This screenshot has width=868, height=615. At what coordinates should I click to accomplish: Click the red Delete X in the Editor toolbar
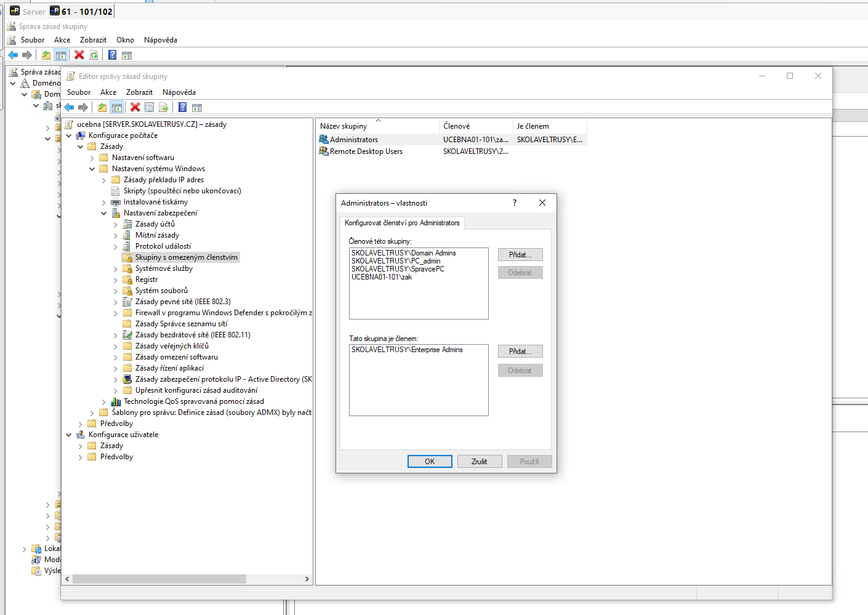click(x=135, y=108)
